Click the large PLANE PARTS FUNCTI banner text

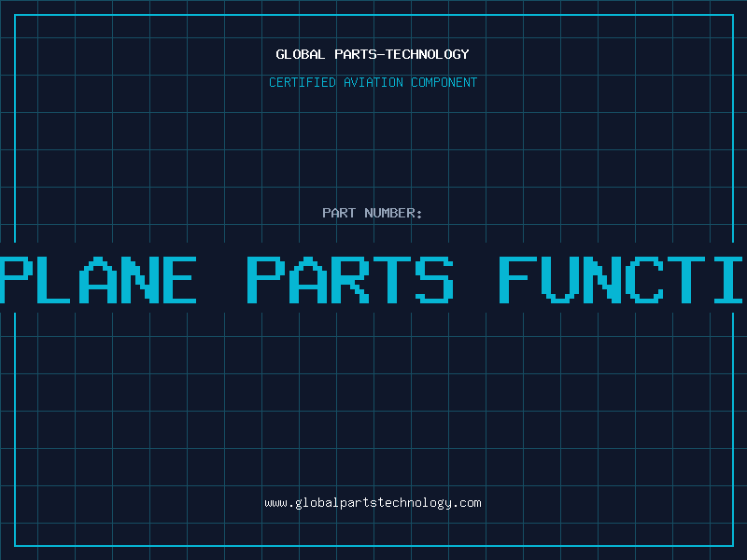click(372, 279)
